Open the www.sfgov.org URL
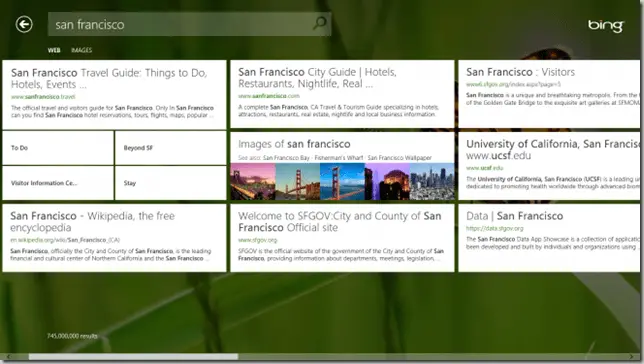644x364 pixels. pyautogui.click(x=258, y=240)
